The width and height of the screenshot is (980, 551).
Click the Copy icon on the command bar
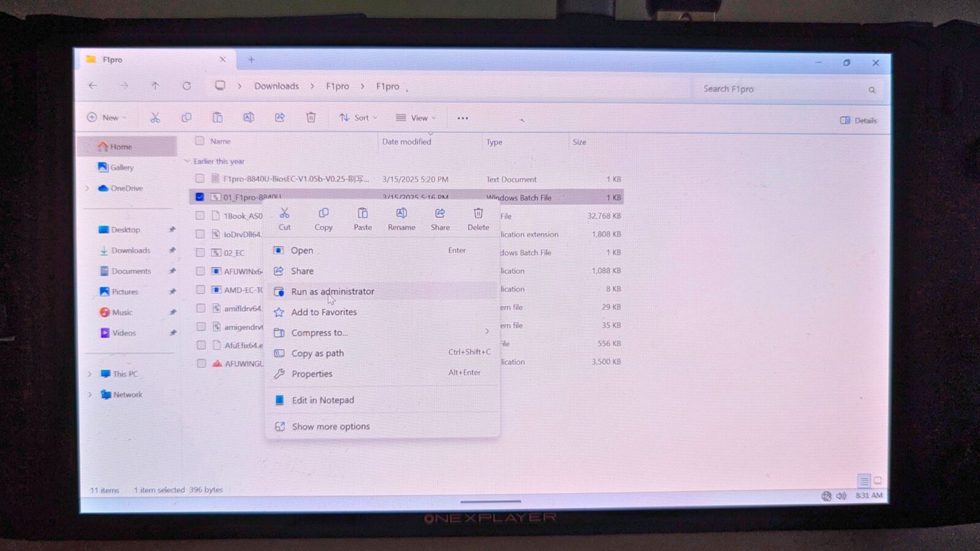tap(186, 118)
